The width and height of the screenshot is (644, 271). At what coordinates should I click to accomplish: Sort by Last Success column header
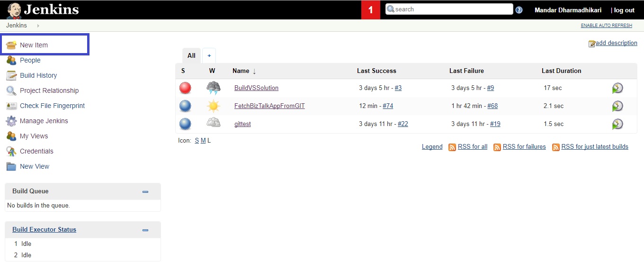376,71
